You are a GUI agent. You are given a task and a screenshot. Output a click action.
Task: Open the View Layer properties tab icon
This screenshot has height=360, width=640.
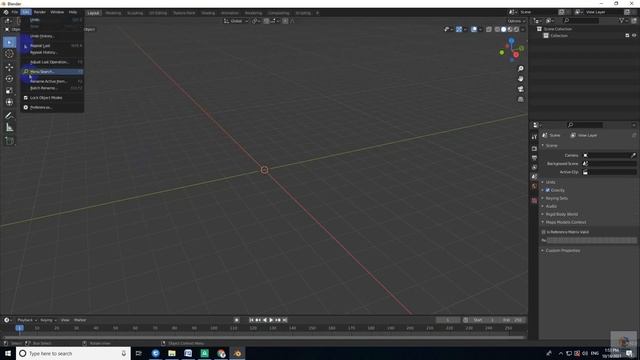pyautogui.click(x=534, y=167)
